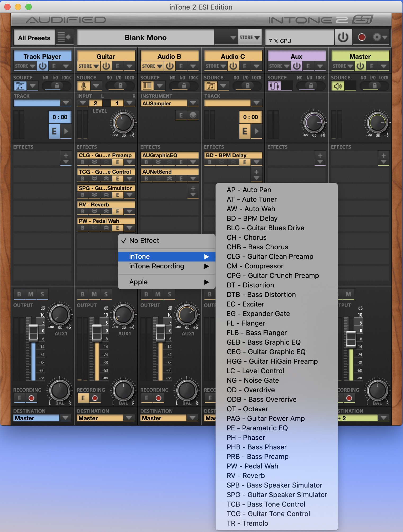
Task: Choose TR - Tremolo effect
Action: (277, 523)
